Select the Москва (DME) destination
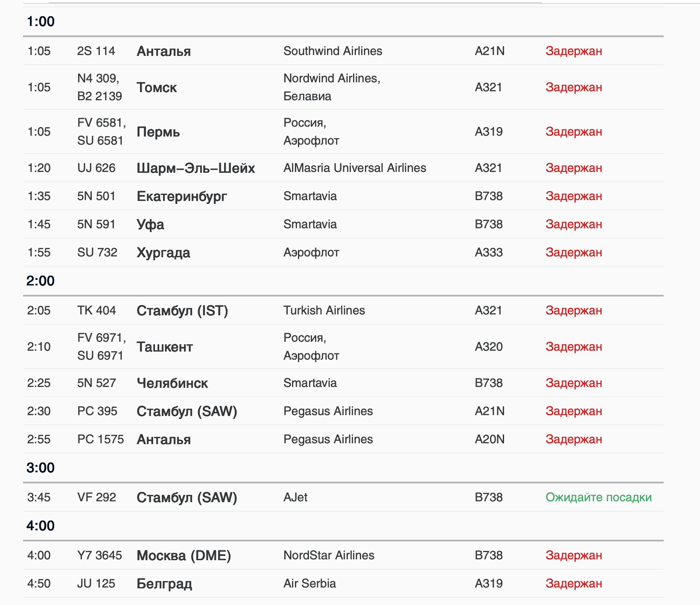Screen dimensions: 700x605 (184, 556)
